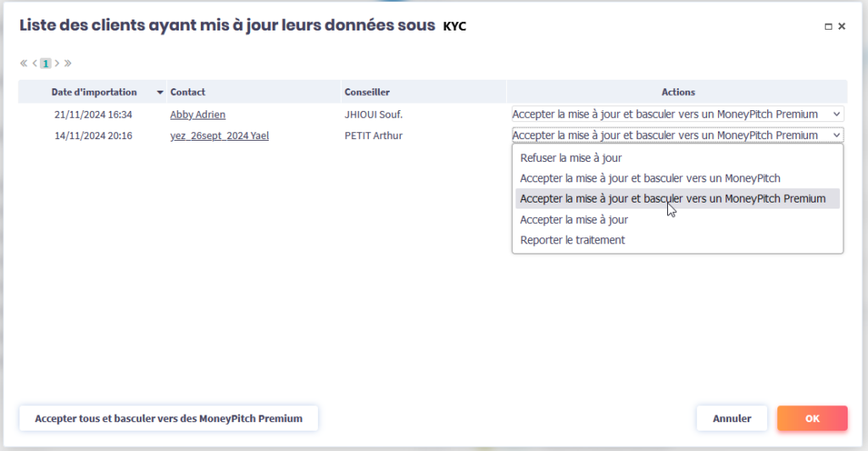
Task: Collapse the Actions dropdown for yez_26sept_2024 Yael
Action: tap(677, 136)
